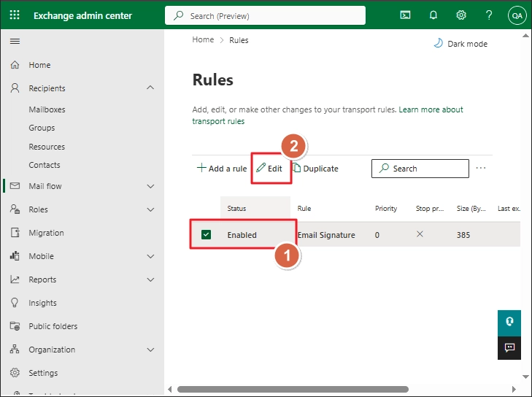This screenshot has height=397, width=532.
Task: Sort by the Priority column header
Action: (x=386, y=208)
